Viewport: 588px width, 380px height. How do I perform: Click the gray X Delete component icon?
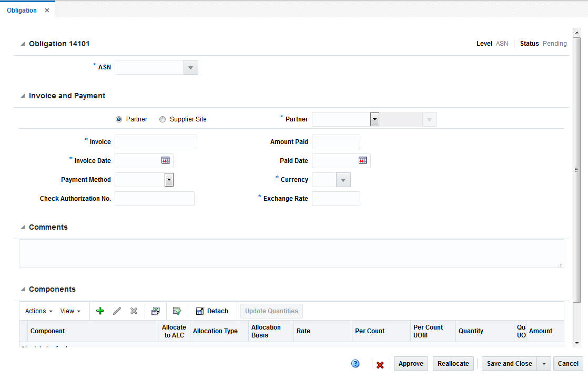coord(134,311)
